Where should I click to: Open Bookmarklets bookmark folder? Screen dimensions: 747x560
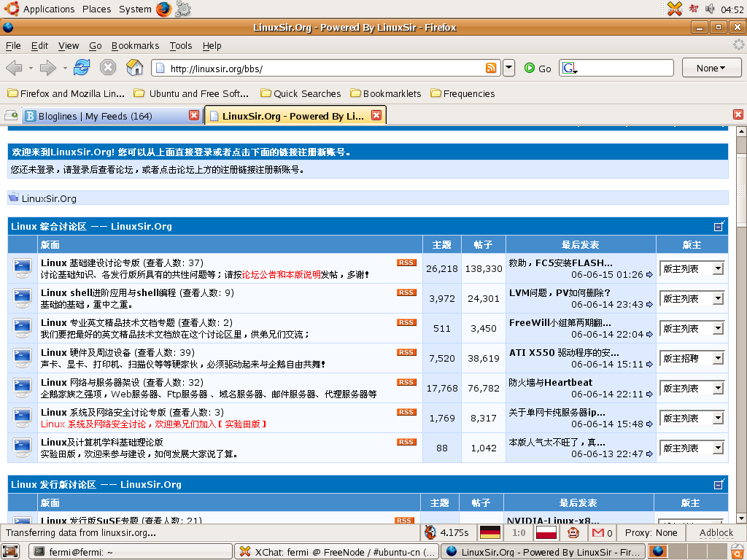pyautogui.click(x=386, y=94)
